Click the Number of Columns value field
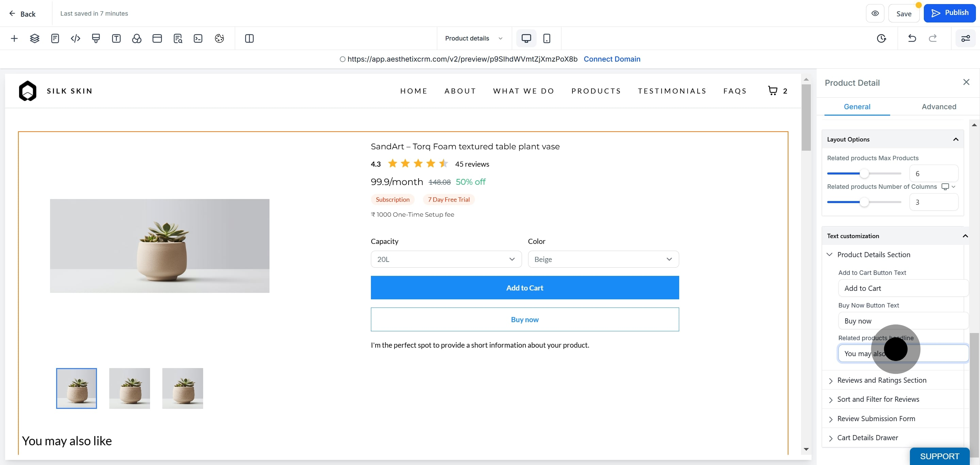 coord(934,202)
